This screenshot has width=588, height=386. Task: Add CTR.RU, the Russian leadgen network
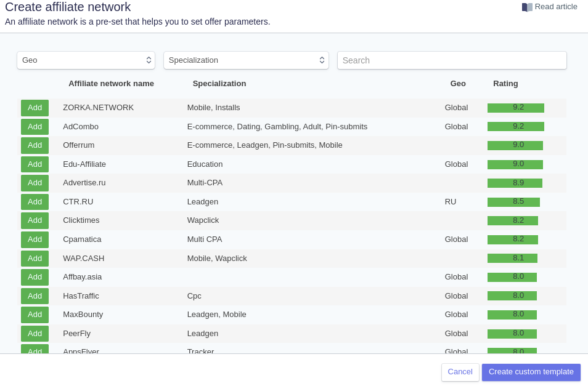[35, 201]
